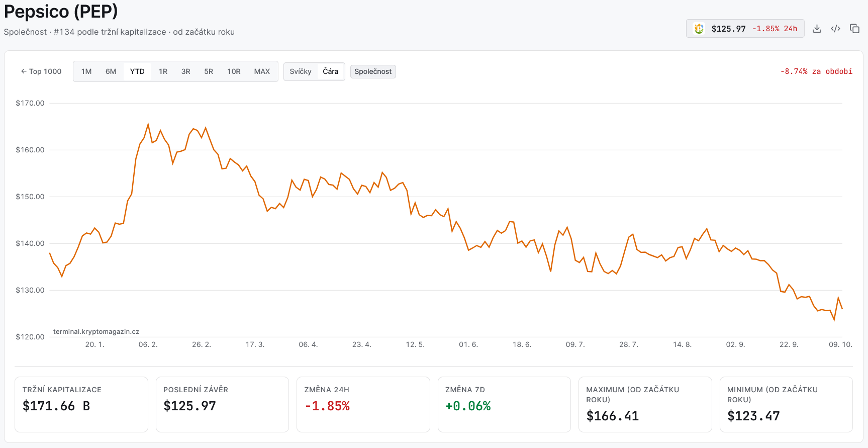The image size is (868, 448).
Task: Switch chart to Čára line
Action: click(x=330, y=71)
